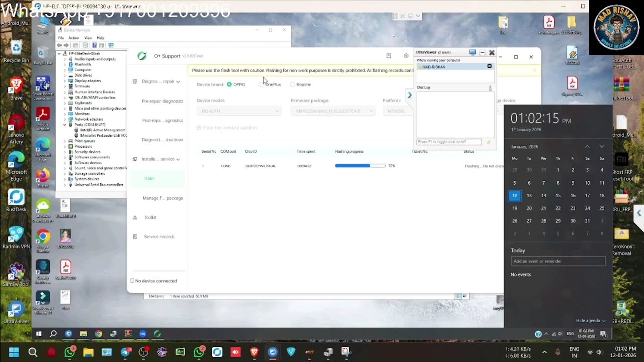Open the Firmware package dropdown
The width and height of the screenshot is (644, 362).
point(333,111)
